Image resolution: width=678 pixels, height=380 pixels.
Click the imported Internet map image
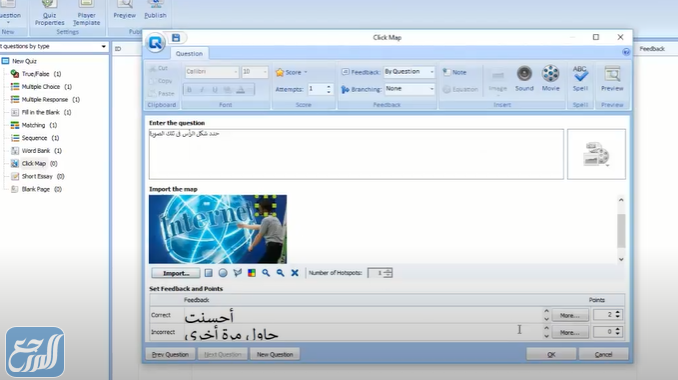(x=217, y=229)
